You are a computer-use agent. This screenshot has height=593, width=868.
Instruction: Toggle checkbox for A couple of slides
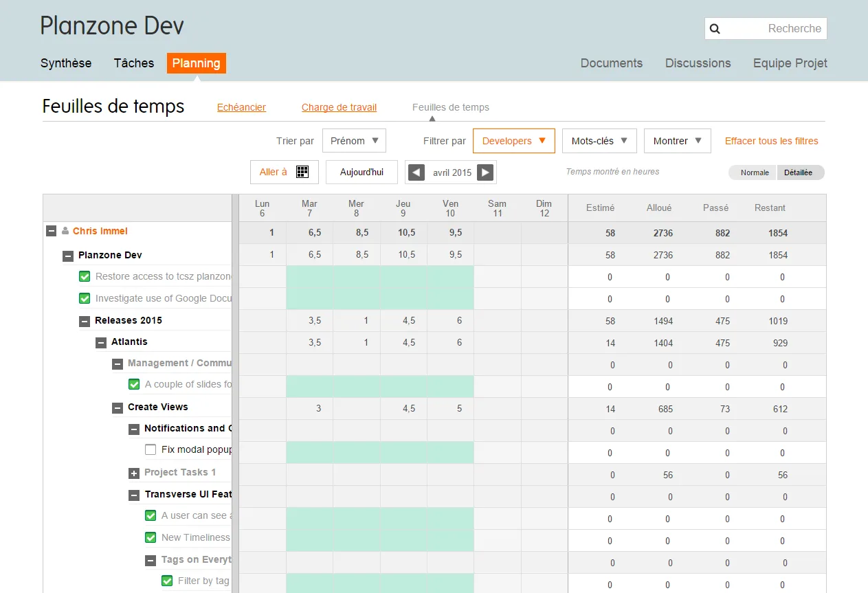134,384
